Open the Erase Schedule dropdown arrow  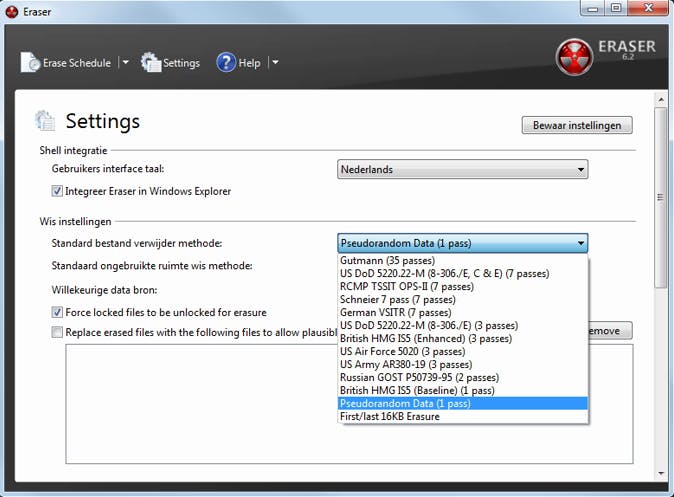click(x=126, y=62)
